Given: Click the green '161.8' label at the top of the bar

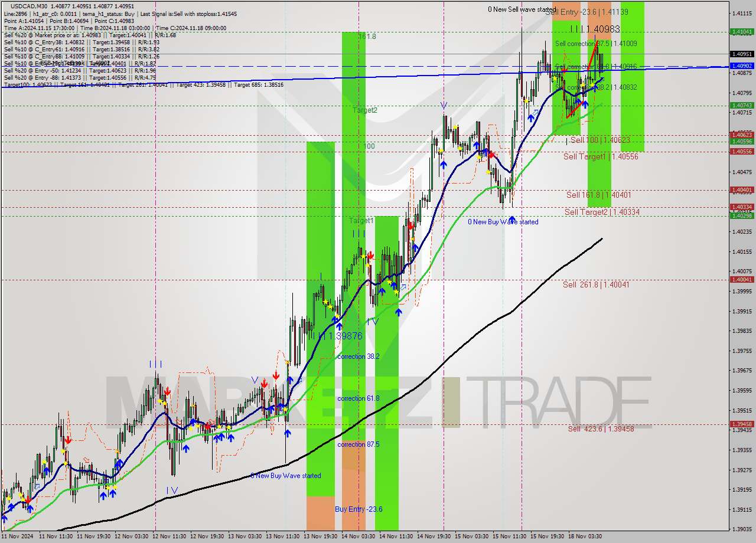Looking at the screenshot, I should point(367,37).
